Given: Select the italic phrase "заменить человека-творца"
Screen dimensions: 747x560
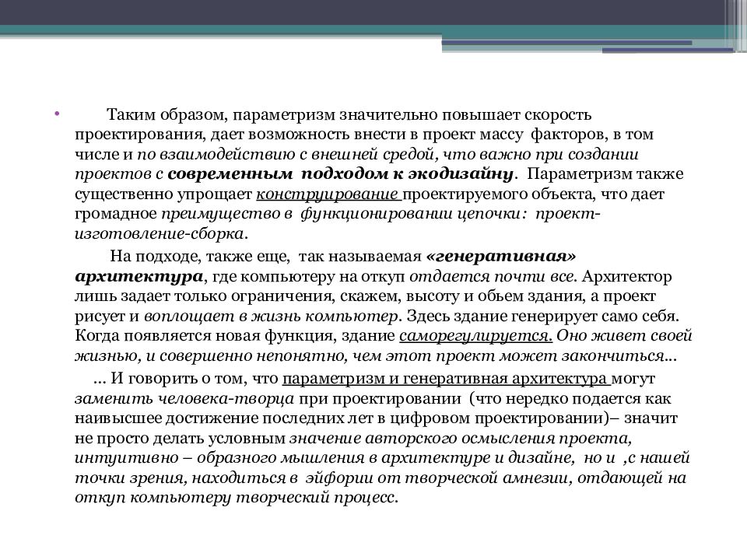Looking at the screenshot, I should (x=184, y=399).
